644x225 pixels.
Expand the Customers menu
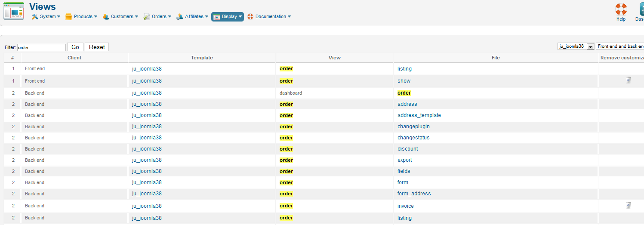(x=120, y=17)
